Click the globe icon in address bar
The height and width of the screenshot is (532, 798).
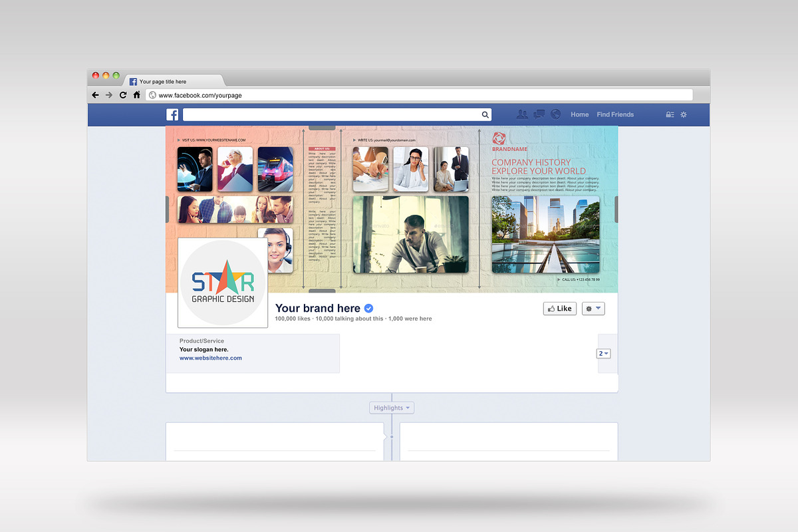(152, 95)
